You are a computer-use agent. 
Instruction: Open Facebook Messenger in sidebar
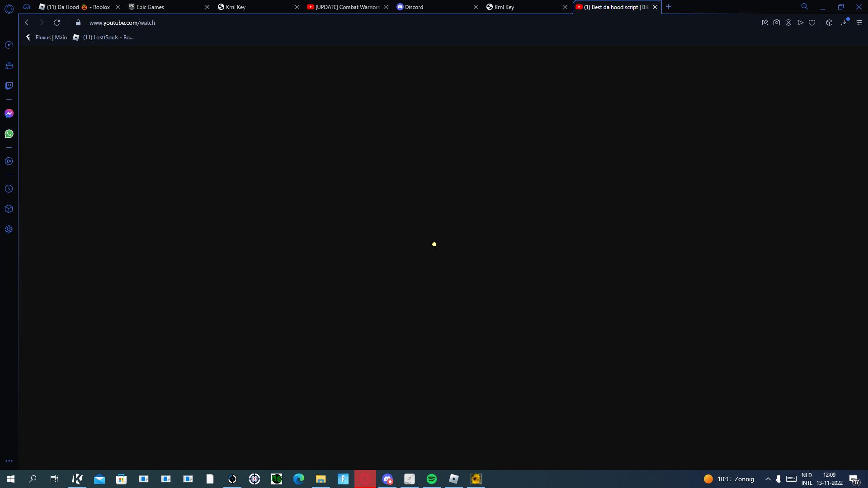point(9,113)
